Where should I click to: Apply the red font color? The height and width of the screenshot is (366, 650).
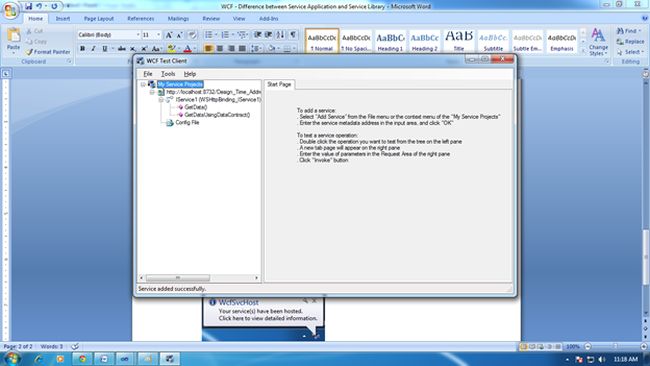(x=187, y=48)
